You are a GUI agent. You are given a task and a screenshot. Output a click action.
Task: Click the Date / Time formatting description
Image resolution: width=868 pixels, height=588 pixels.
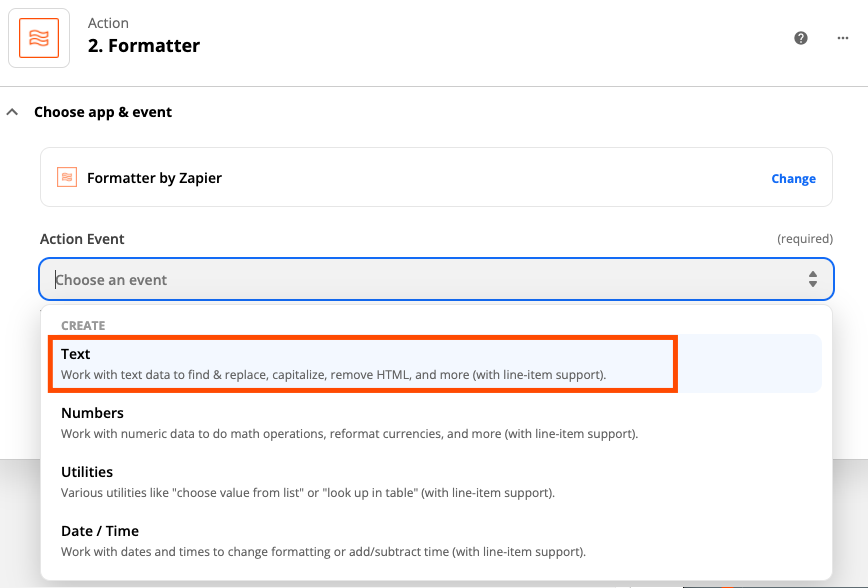click(x=323, y=552)
